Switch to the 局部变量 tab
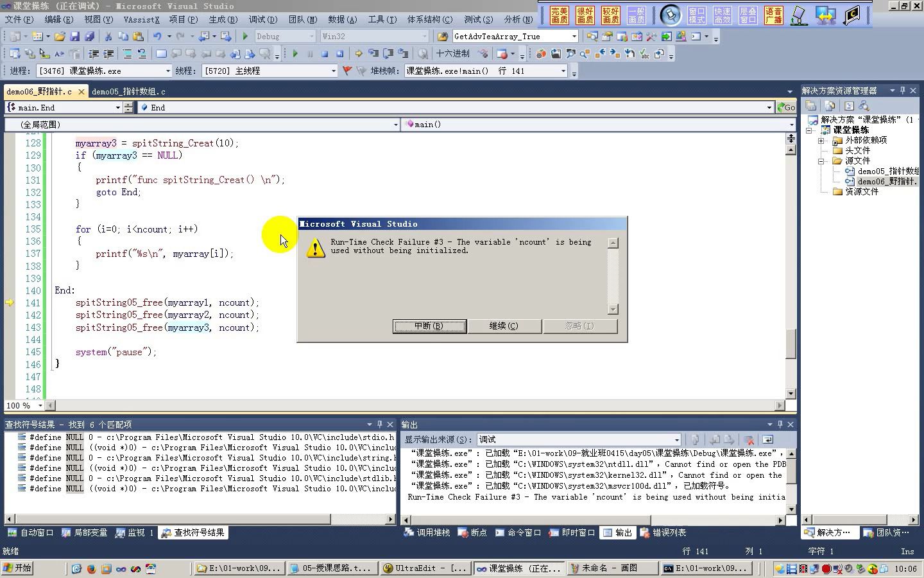 click(x=84, y=533)
